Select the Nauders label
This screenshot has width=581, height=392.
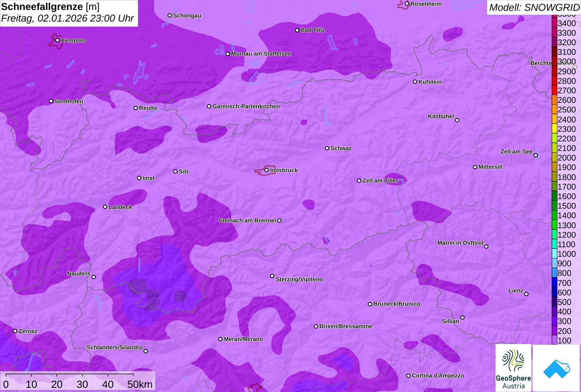[79, 273]
